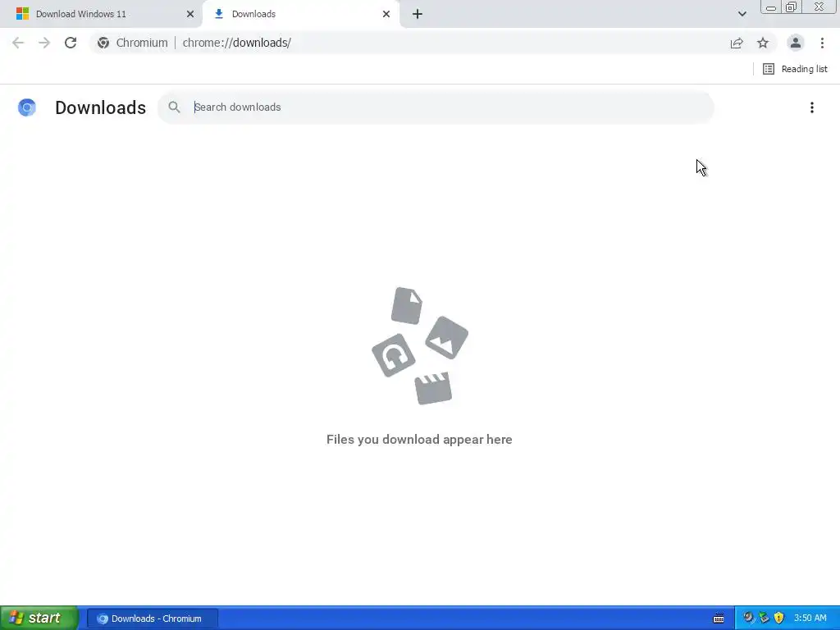Click the security shield tray icon
This screenshot has height=630, width=840.
pyautogui.click(x=779, y=618)
